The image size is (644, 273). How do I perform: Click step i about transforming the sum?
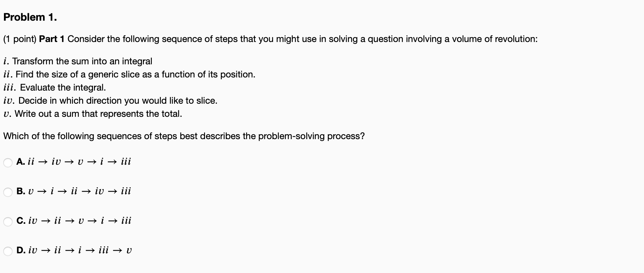[x=78, y=61]
